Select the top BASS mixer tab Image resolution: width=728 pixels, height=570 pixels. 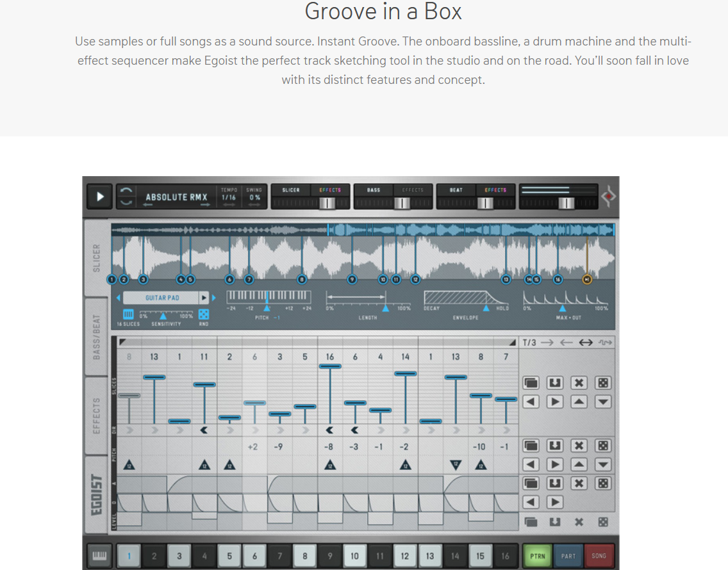(373, 190)
